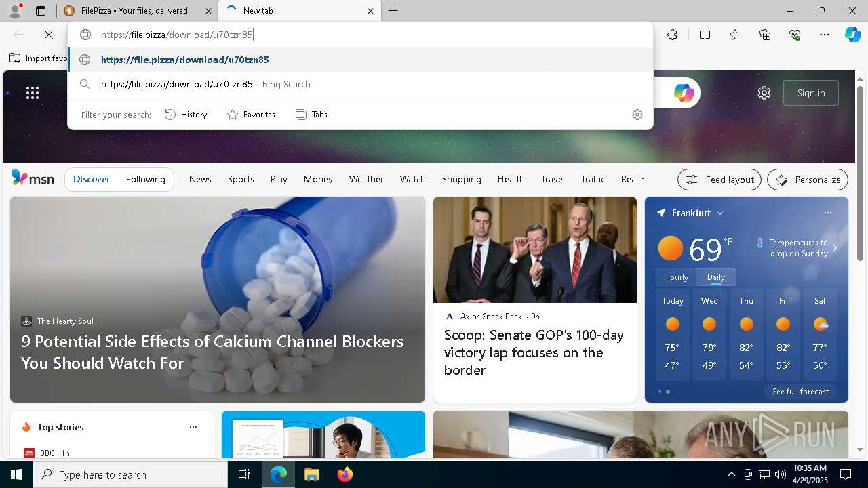Image resolution: width=868 pixels, height=488 pixels.
Task: Open a new browser tab
Action: (x=393, y=11)
